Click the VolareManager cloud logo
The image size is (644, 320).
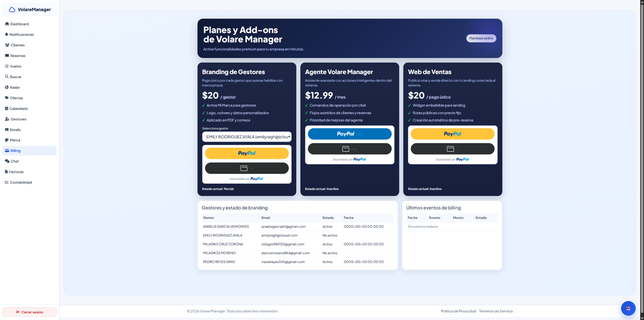point(12,9)
